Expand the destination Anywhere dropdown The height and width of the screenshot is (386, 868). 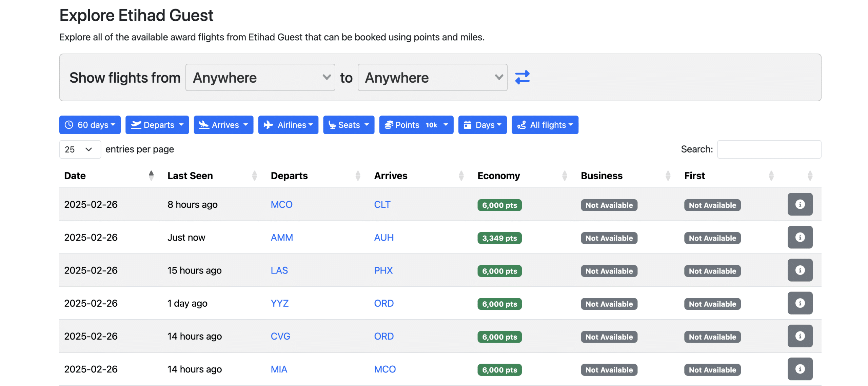click(432, 78)
